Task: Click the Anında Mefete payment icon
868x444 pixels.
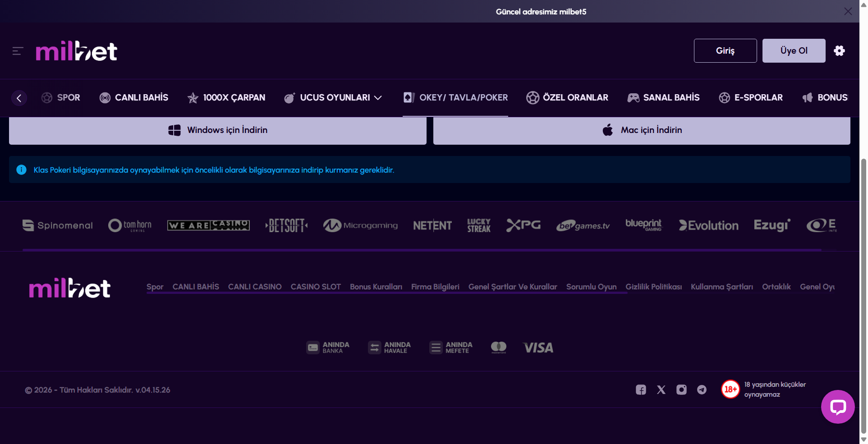Action: tap(451, 348)
